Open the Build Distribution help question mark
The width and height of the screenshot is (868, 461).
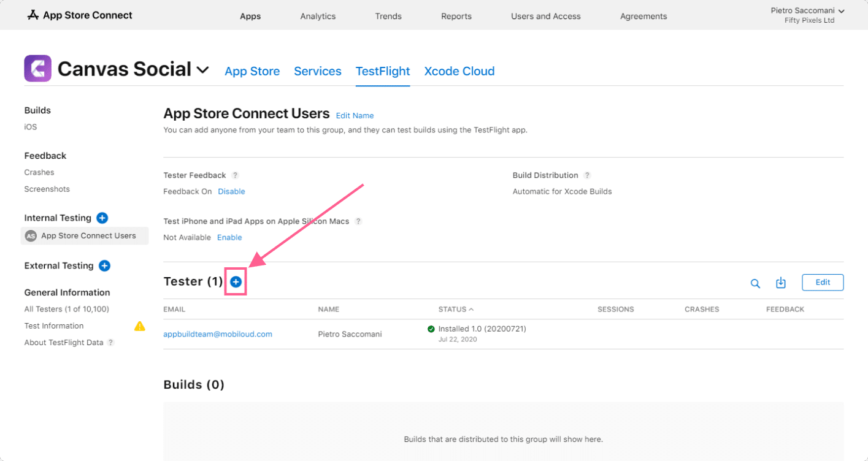(x=587, y=175)
